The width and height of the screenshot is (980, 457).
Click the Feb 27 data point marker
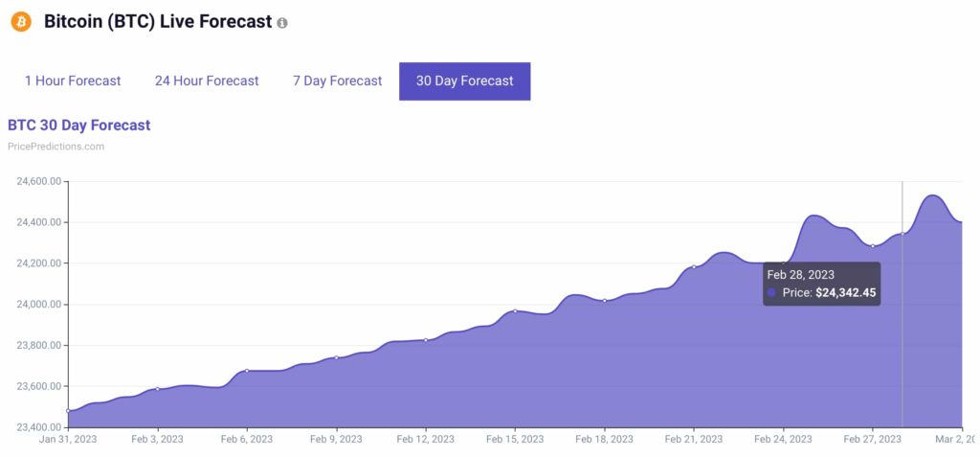coord(873,246)
